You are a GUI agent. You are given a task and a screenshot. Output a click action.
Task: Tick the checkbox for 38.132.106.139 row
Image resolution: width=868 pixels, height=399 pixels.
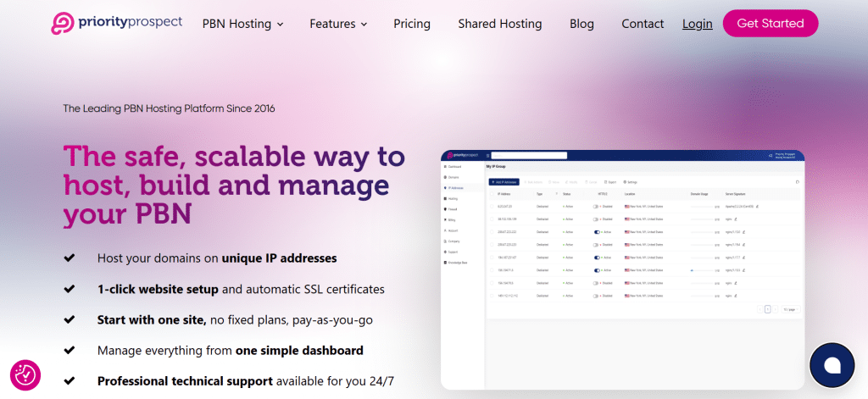point(492,219)
